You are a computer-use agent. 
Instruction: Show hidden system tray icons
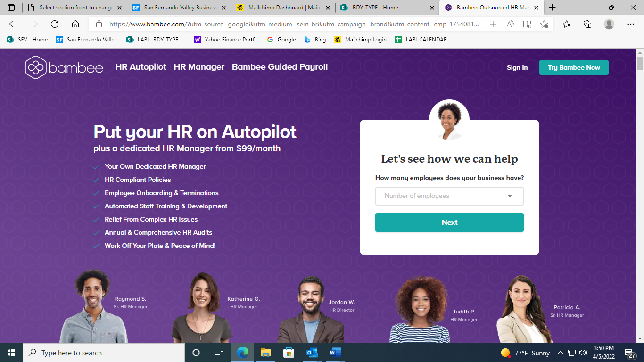coord(561,353)
